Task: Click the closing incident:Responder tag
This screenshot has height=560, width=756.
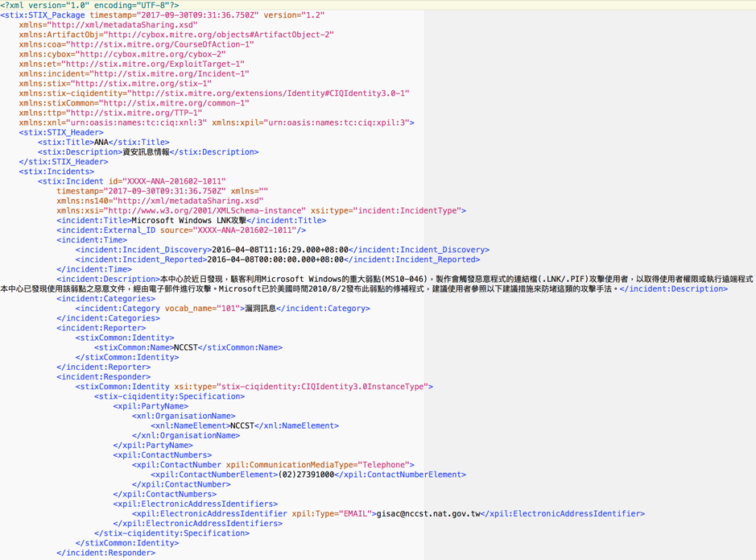Action: pos(106,553)
